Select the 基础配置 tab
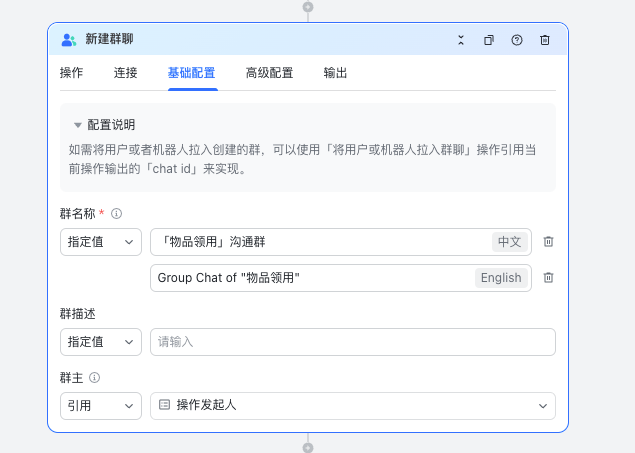This screenshot has height=453, width=635. click(192, 73)
